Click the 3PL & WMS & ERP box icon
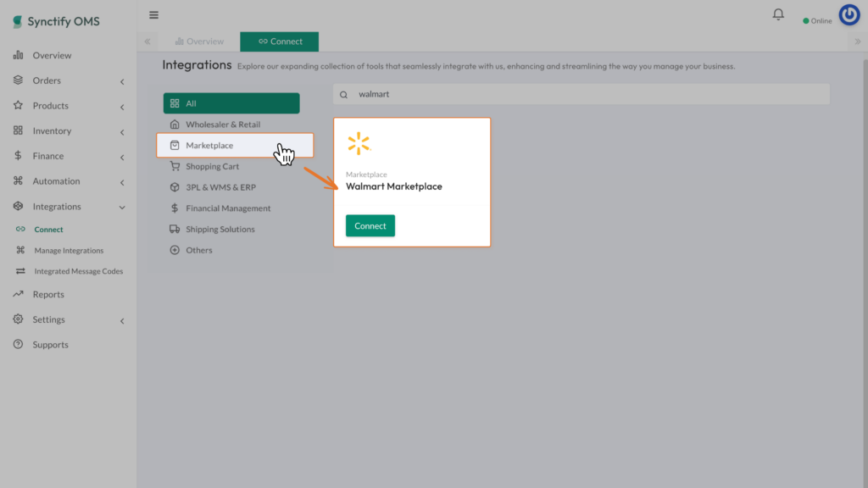This screenshot has width=868, height=488. click(x=175, y=187)
